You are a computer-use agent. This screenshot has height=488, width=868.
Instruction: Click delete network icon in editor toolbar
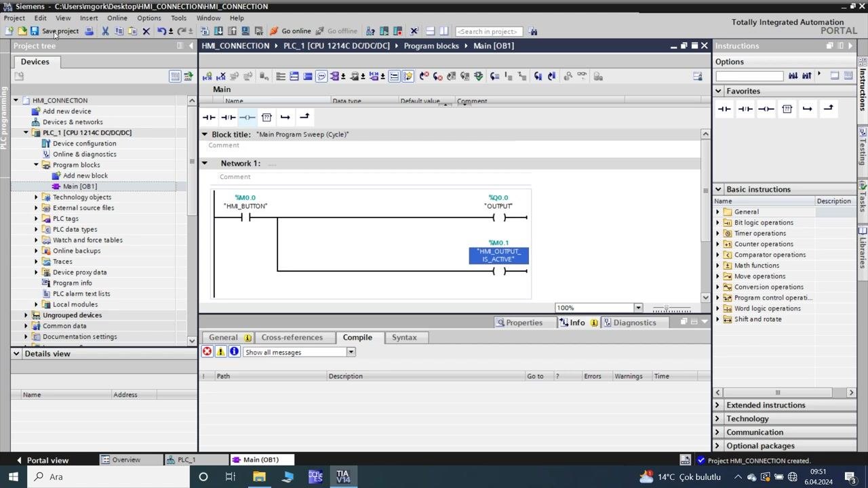pos(221,77)
